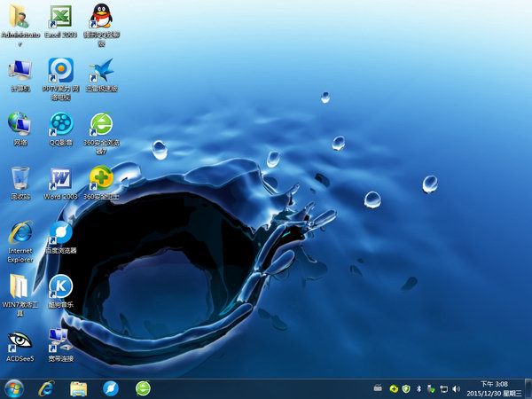The width and height of the screenshot is (532, 399).
Task: Select the Administrator folder on the desktop
Action: click(20, 17)
